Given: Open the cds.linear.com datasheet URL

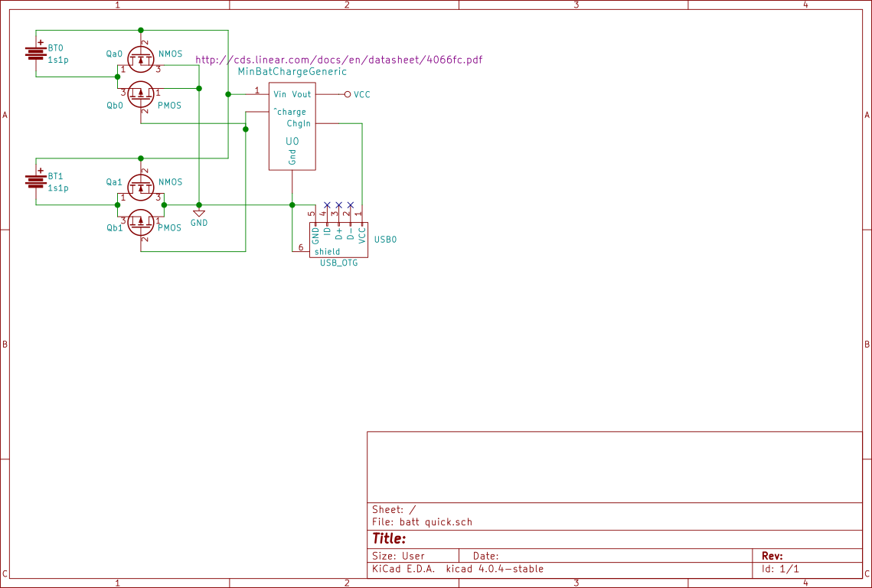Looking at the screenshot, I should coord(339,60).
